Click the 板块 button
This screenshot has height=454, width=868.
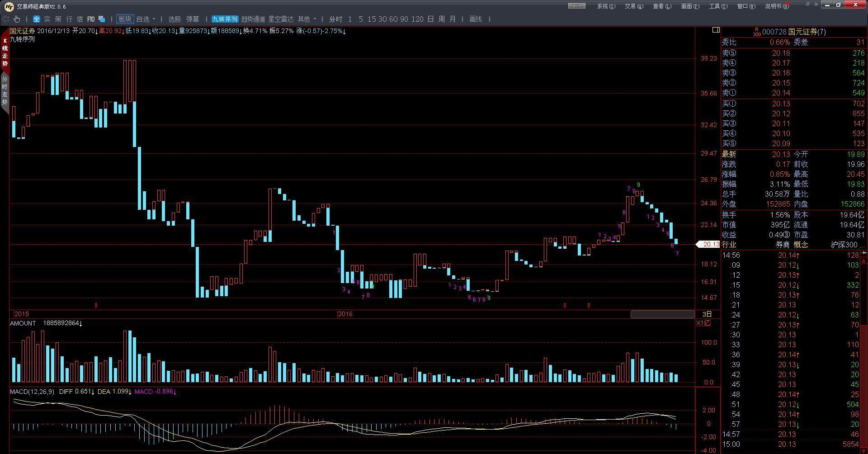tap(125, 19)
